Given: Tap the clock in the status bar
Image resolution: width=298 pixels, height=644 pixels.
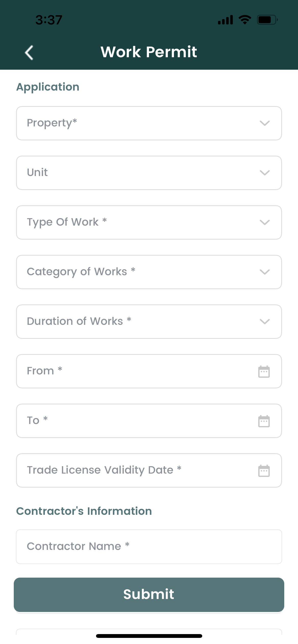Looking at the screenshot, I should pyautogui.click(x=48, y=19).
